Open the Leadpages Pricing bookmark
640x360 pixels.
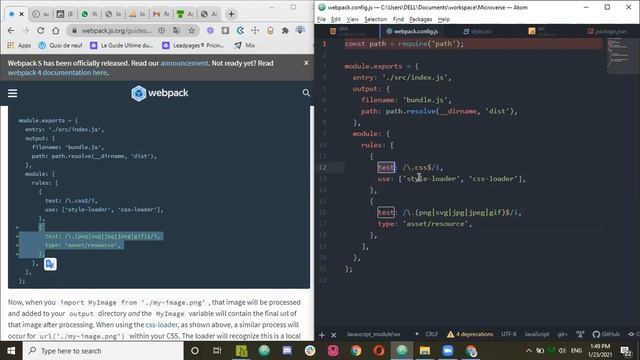pos(193,45)
